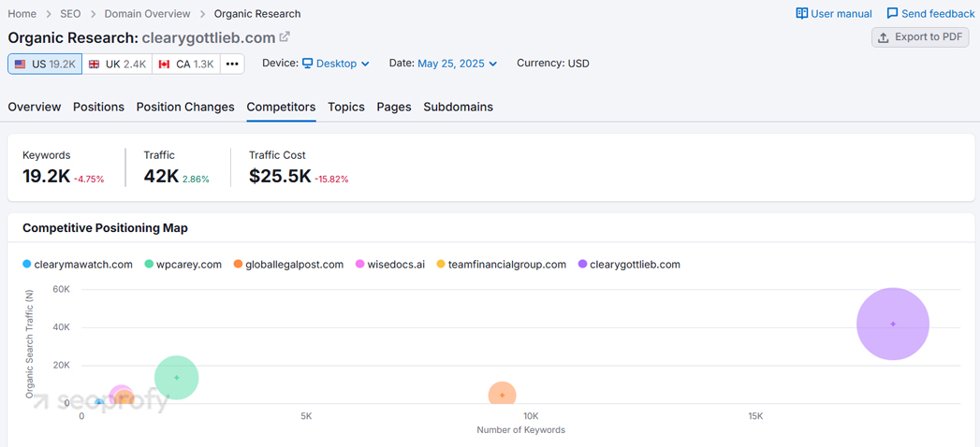Click the US flag icon

(x=21, y=64)
